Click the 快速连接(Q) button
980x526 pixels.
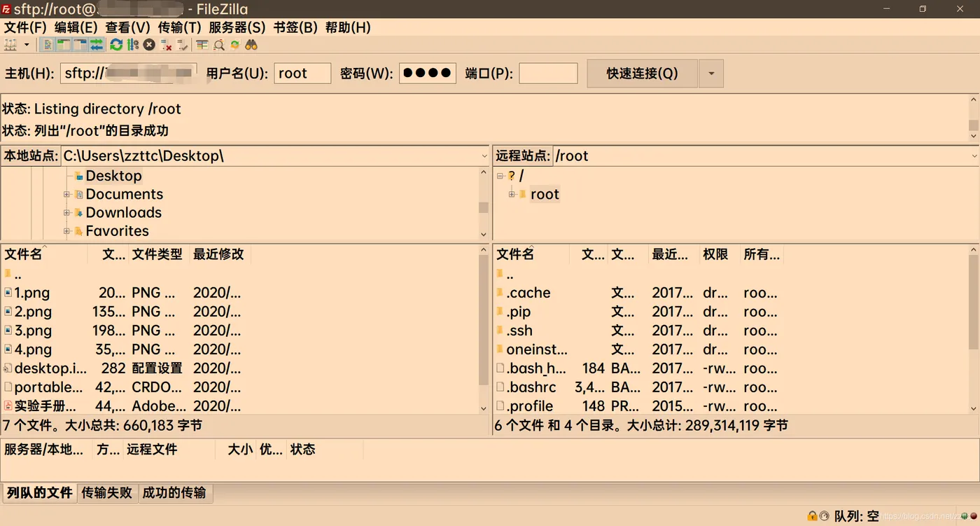click(x=642, y=74)
